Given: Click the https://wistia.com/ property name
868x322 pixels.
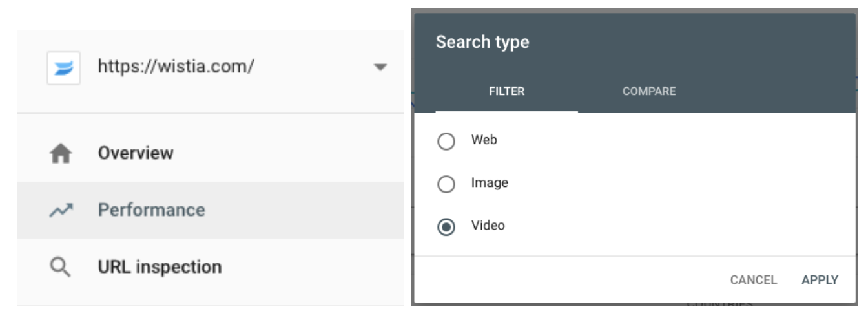Looking at the screenshot, I should click(x=176, y=67).
